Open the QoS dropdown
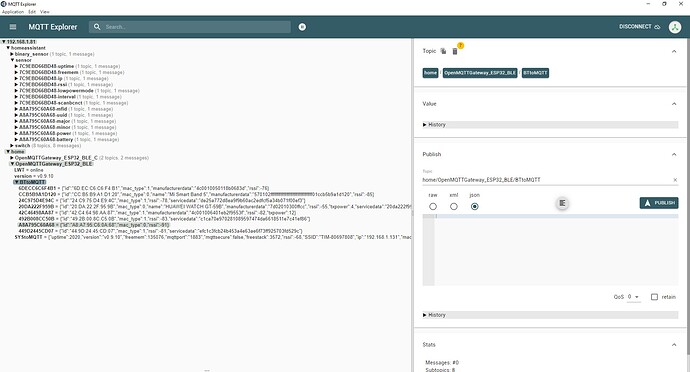This screenshot has height=372, width=690. point(633,297)
